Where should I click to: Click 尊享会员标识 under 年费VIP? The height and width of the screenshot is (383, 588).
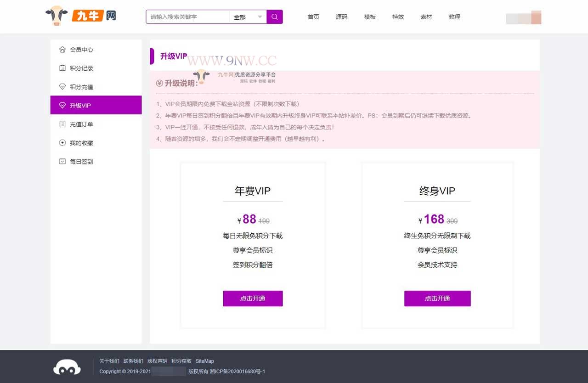coord(253,250)
